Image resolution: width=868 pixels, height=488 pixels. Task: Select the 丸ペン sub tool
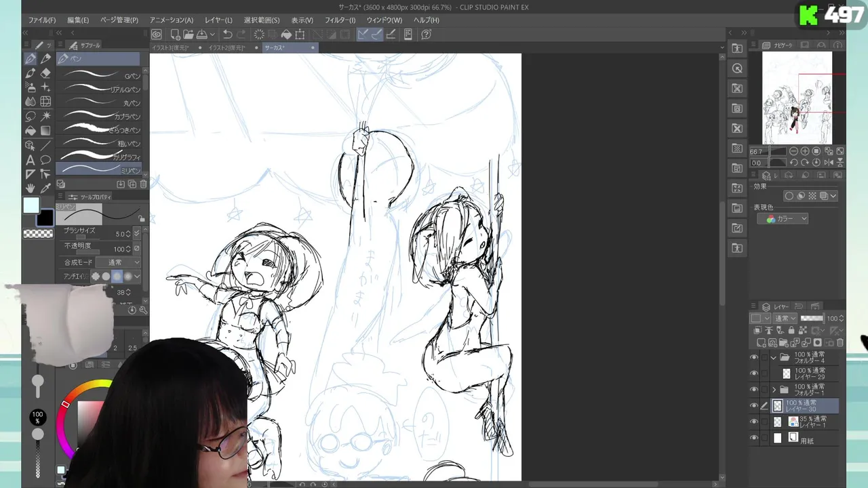pyautogui.click(x=100, y=102)
